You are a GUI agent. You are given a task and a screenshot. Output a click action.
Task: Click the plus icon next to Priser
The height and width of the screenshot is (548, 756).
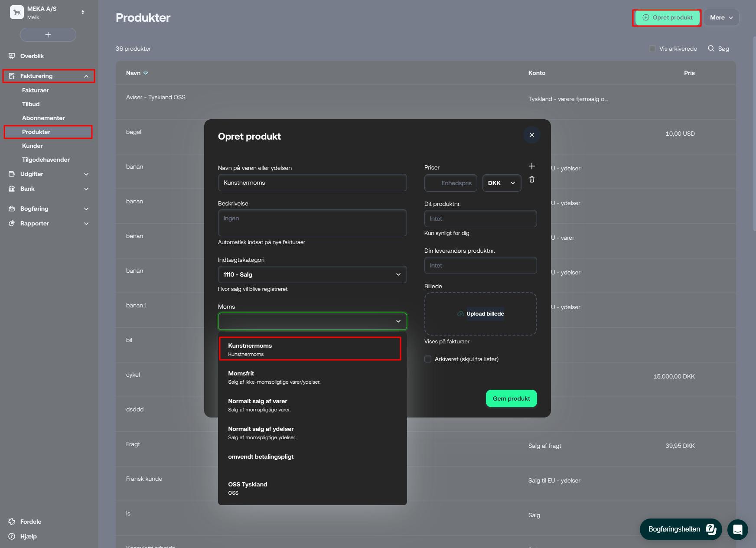531,166
